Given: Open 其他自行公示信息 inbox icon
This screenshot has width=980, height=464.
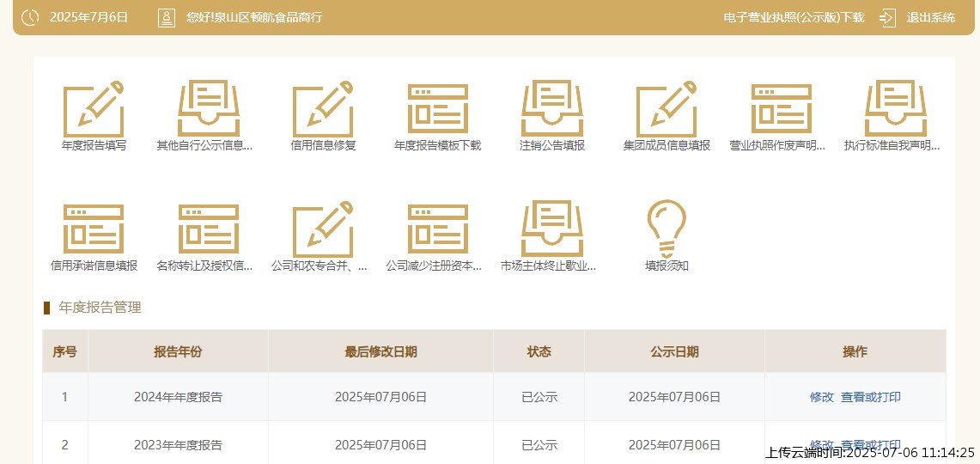Looking at the screenshot, I should click(x=208, y=108).
